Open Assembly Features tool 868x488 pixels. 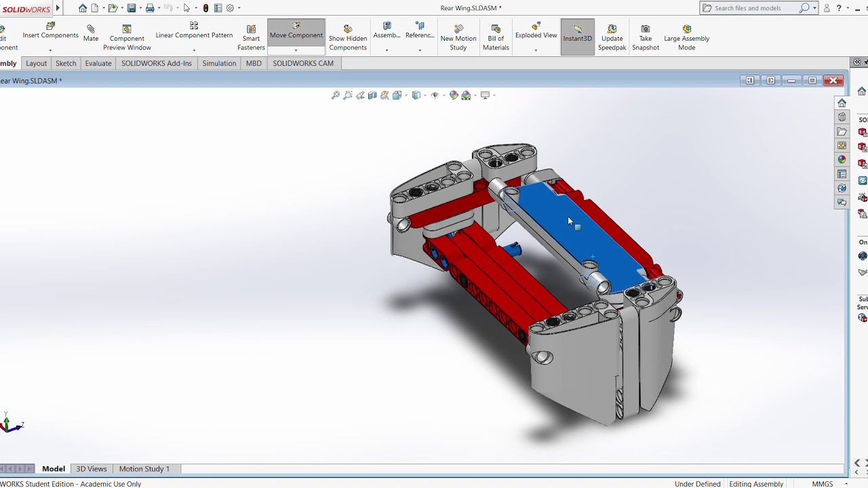tap(387, 31)
